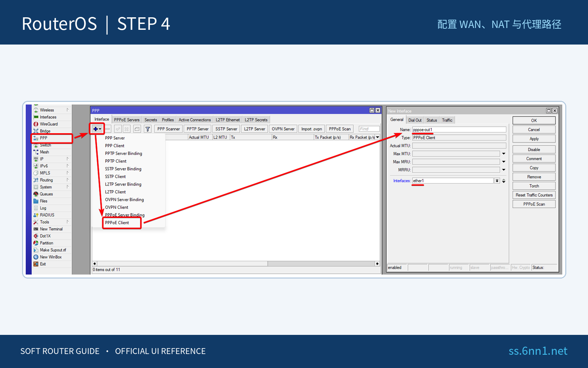This screenshot has height=368, width=588.
Task: Open the Traffic tab in New Interface
Action: (x=447, y=120)
